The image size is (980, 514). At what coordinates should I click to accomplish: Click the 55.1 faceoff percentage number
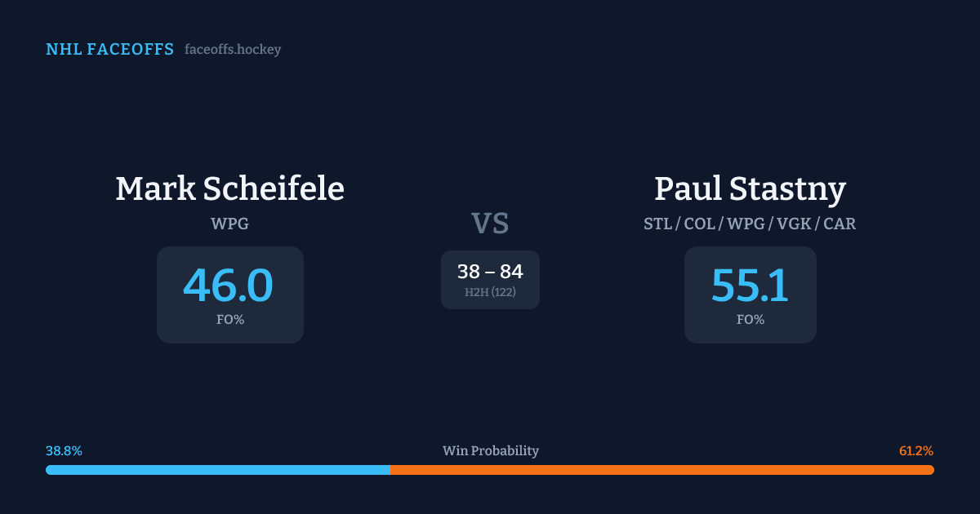pyautogui.click(x=750, y=286)
